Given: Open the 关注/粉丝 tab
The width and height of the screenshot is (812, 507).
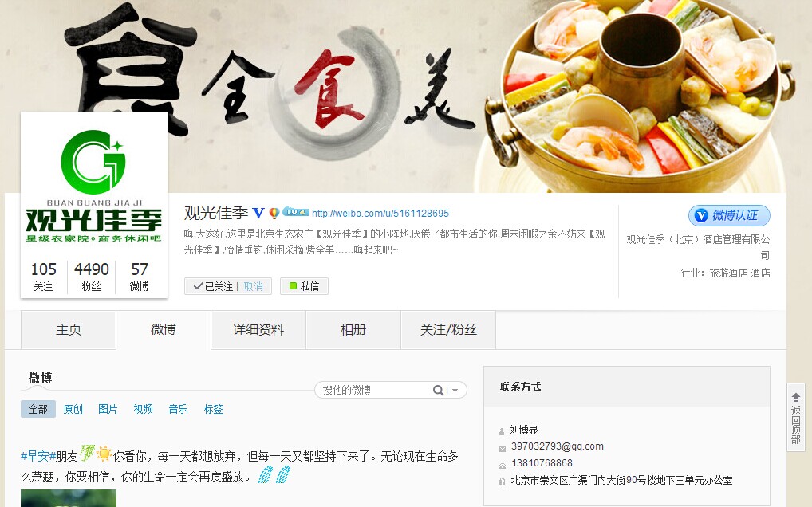Looking at the screenshot, I should (x=448, y=329).
